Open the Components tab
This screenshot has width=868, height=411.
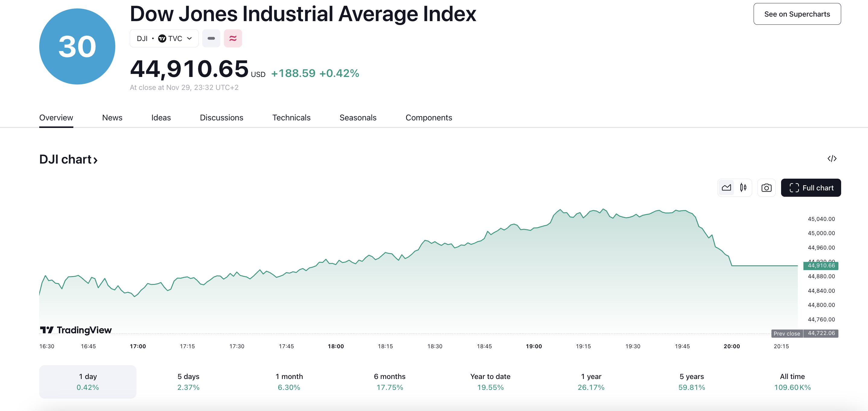pos(429,118)
